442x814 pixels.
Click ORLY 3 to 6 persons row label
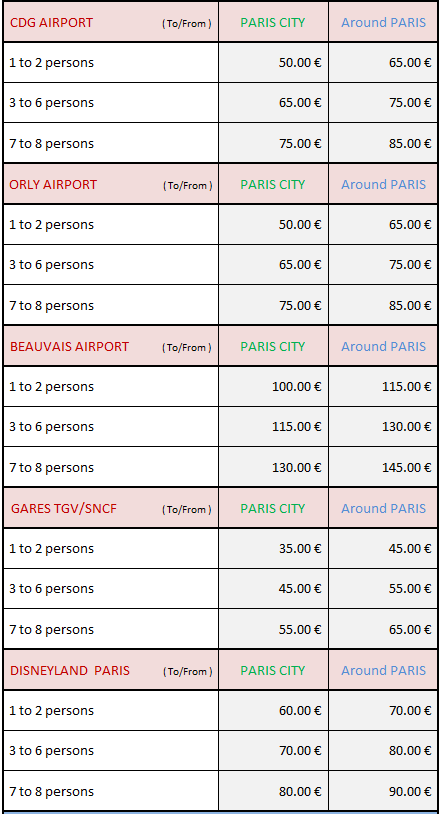click(x=51, y=265)
